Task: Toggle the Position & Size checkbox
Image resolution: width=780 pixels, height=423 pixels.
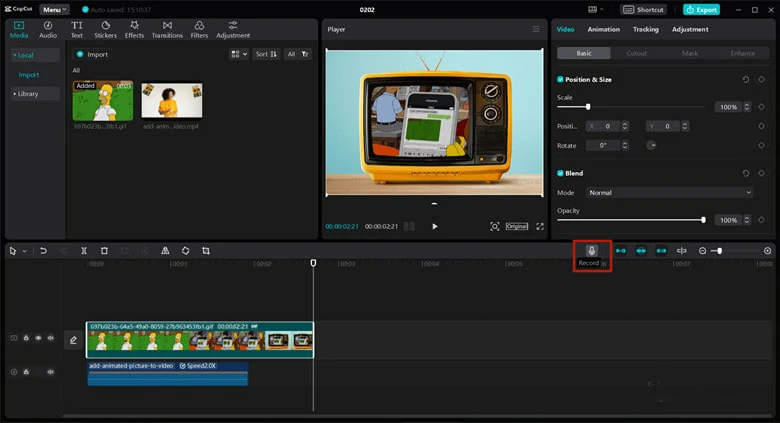Action: pos(560,80)
